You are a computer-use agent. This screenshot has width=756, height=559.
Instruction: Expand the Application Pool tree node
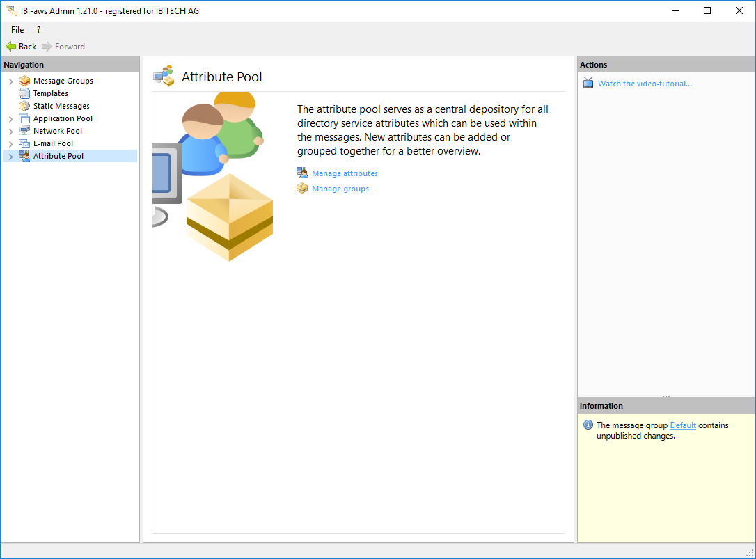(x=10, y=119)
